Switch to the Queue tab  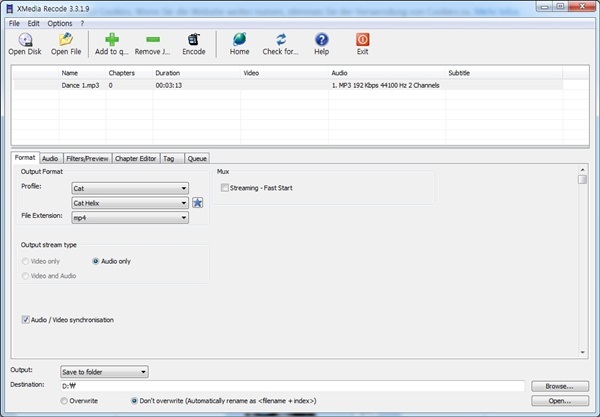point(197,158)
